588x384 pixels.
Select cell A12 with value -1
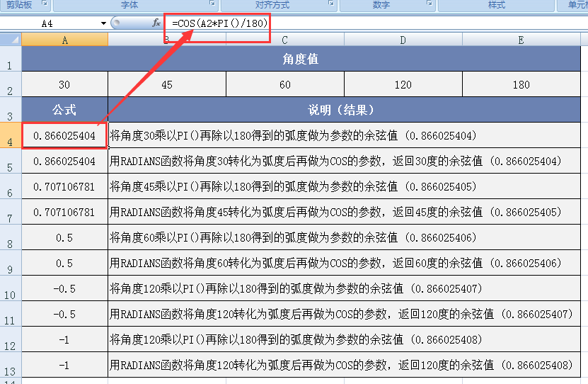[x=65, y=339]
